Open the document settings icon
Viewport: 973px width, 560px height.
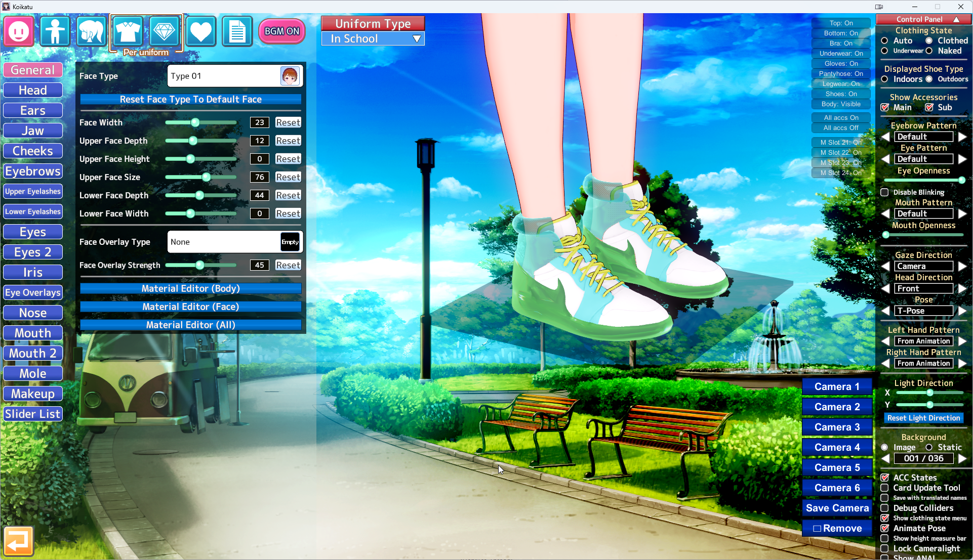(237, 31)
